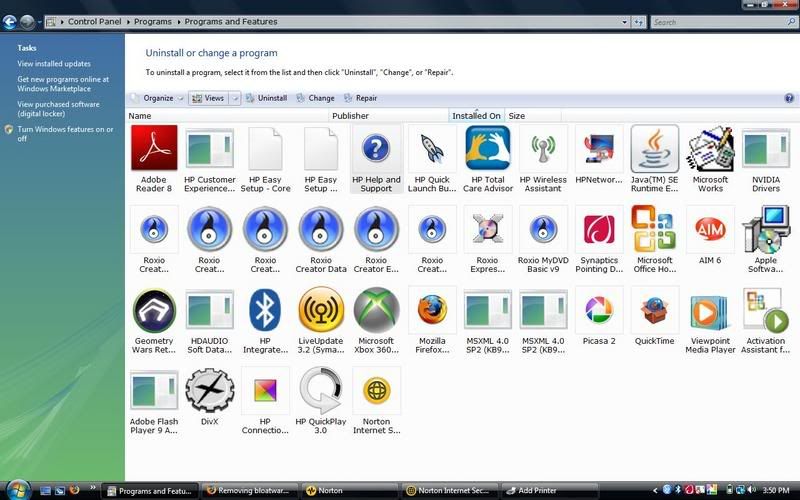Click Uninstall in the toolbar
800x500 pixels.
pos(267,98)
